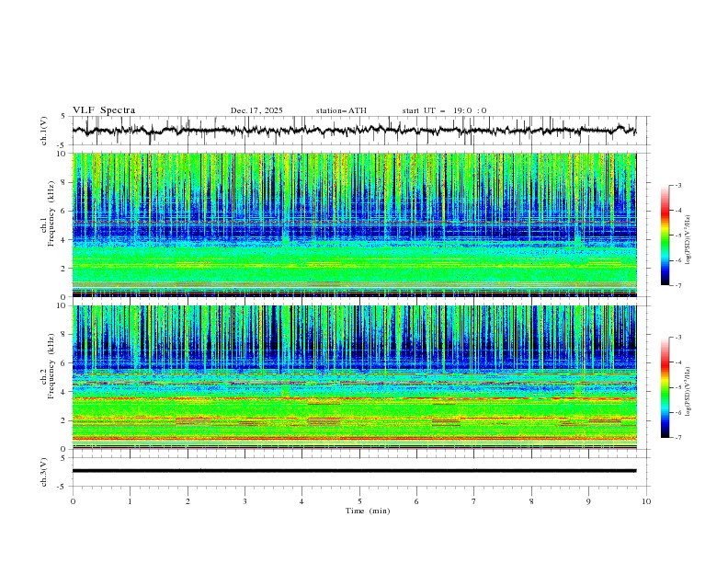Viewport: 728px width, 563px height.
Task: Click the ch.1 voltage waveform trace
Action: [x=354, y=130]
